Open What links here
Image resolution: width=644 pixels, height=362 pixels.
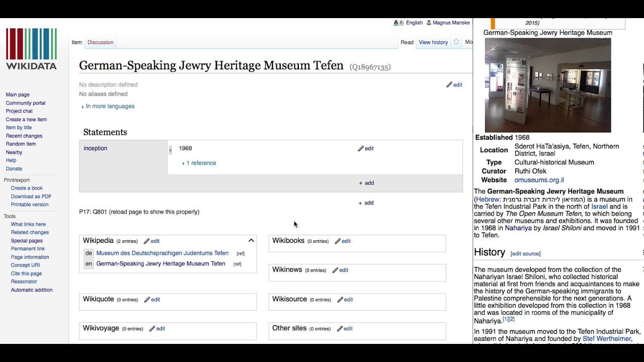click(28, 224)
